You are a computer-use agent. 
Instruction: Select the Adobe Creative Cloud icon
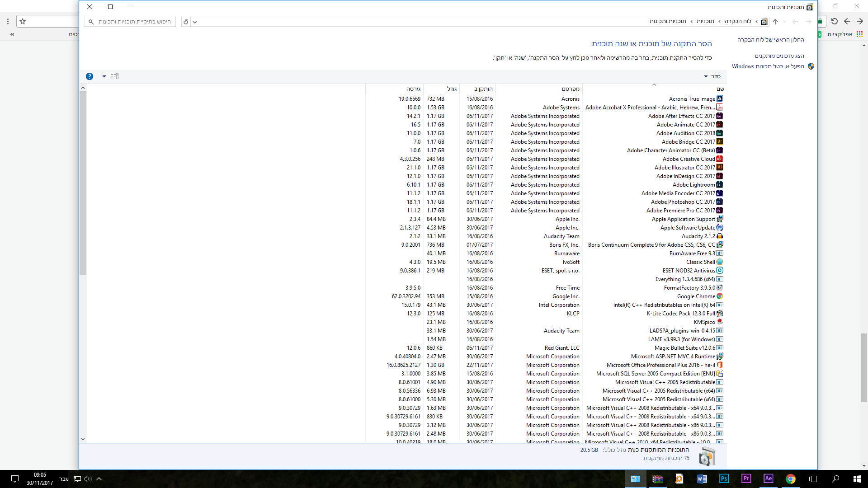pyautogui.click(x=720, y=159)
